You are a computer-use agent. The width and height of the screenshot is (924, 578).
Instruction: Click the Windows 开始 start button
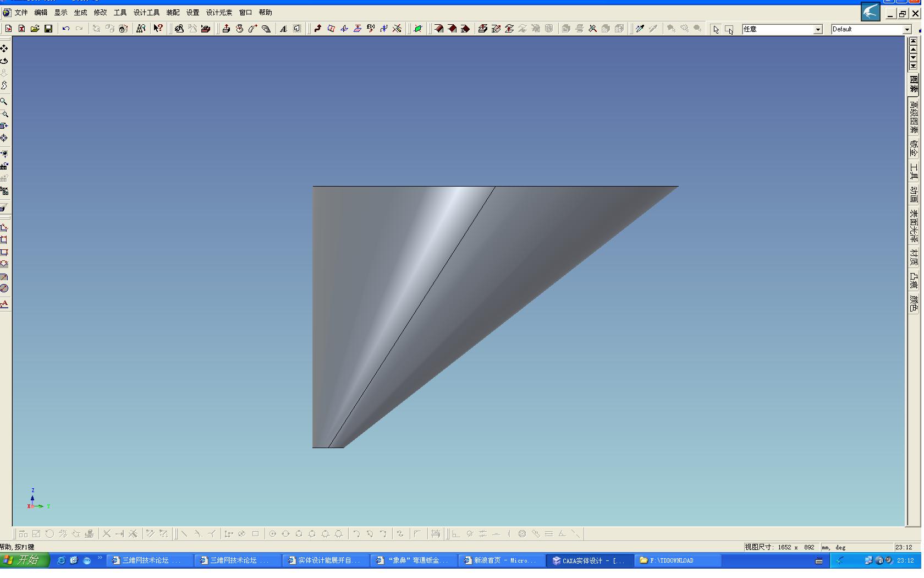click(25, 560)
